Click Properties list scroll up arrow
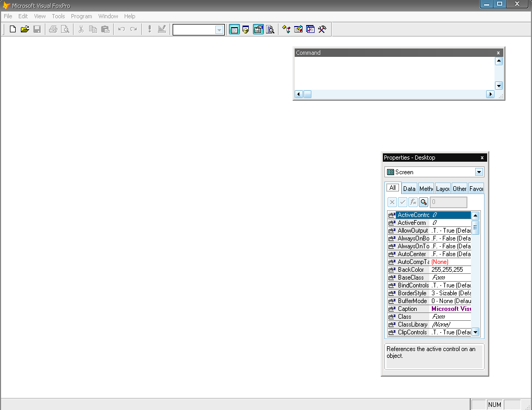Viewport: 532px width, 410px height. pos(475,215)
